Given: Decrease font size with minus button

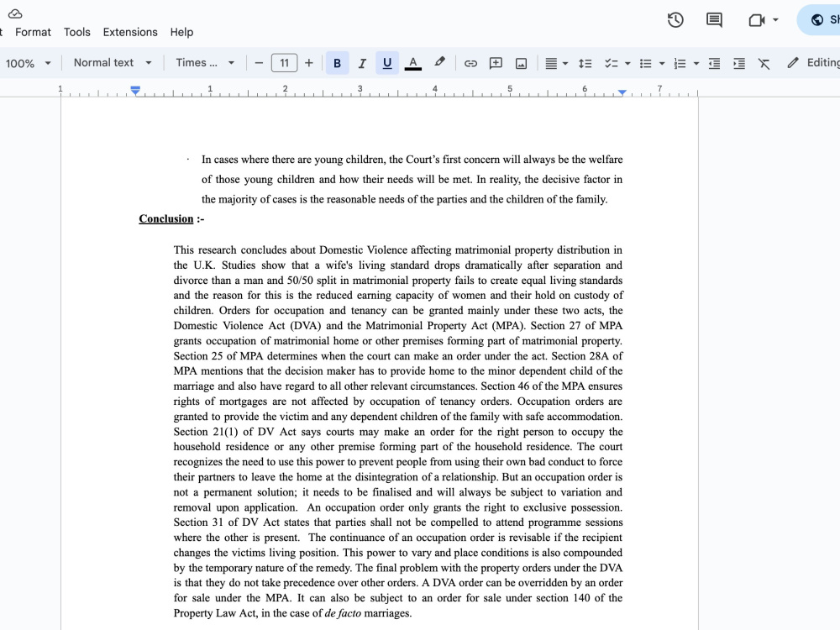Looking at the screenshot, I should (x=259, y=63).
